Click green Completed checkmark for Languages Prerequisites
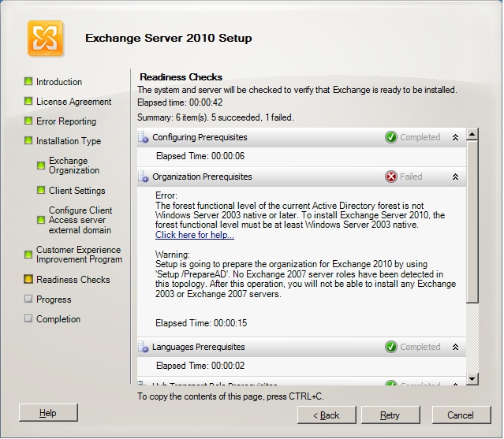Viewport: 504px width, 439px height. click(391, 347)
